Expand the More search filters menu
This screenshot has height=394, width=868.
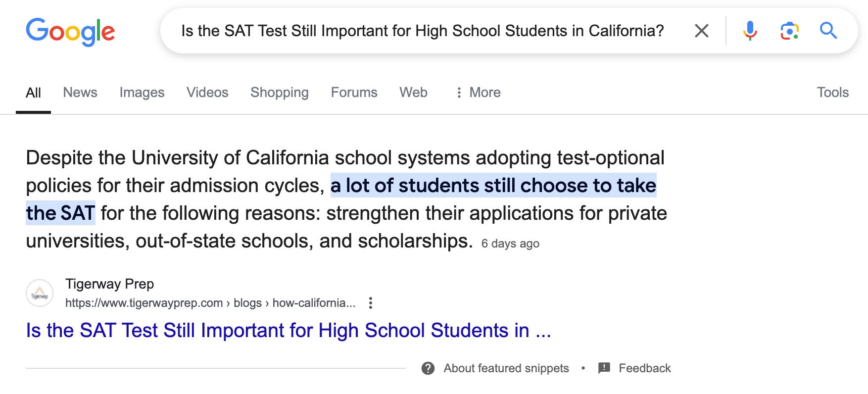[478, 93]
